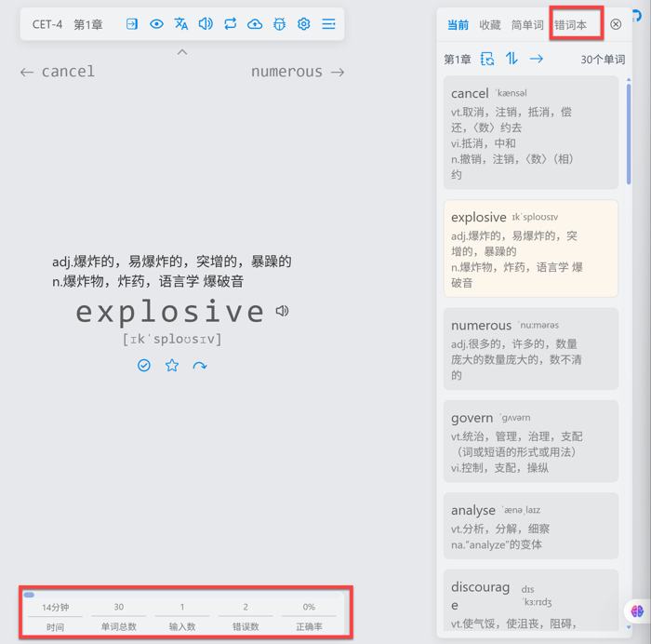Screen dimensions: 651x644
Task: Click the phonetic text [ɪkˈsploʊsɪv]
Action: 172,339
